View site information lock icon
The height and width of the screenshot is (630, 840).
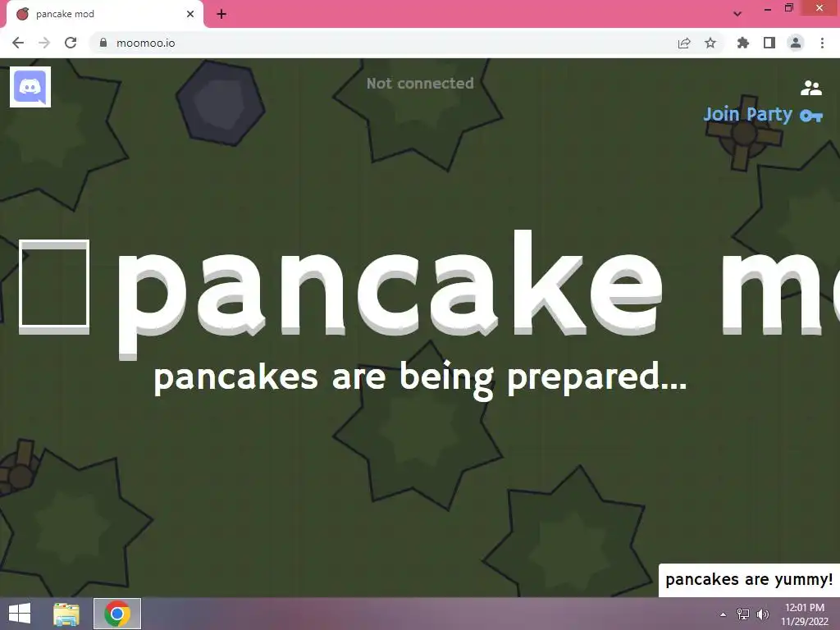tap(103, 43)
